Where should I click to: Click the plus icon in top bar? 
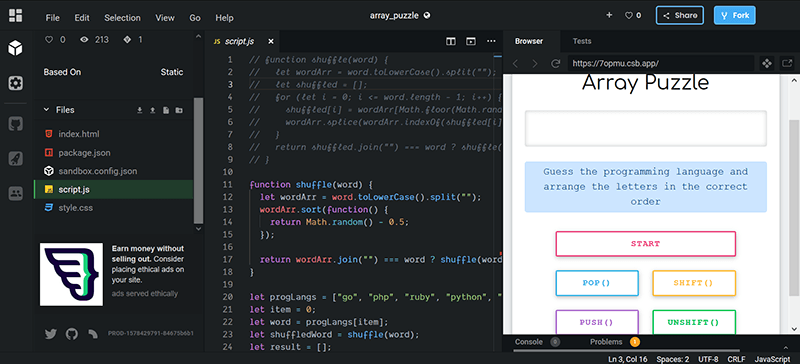click(609, 15)
